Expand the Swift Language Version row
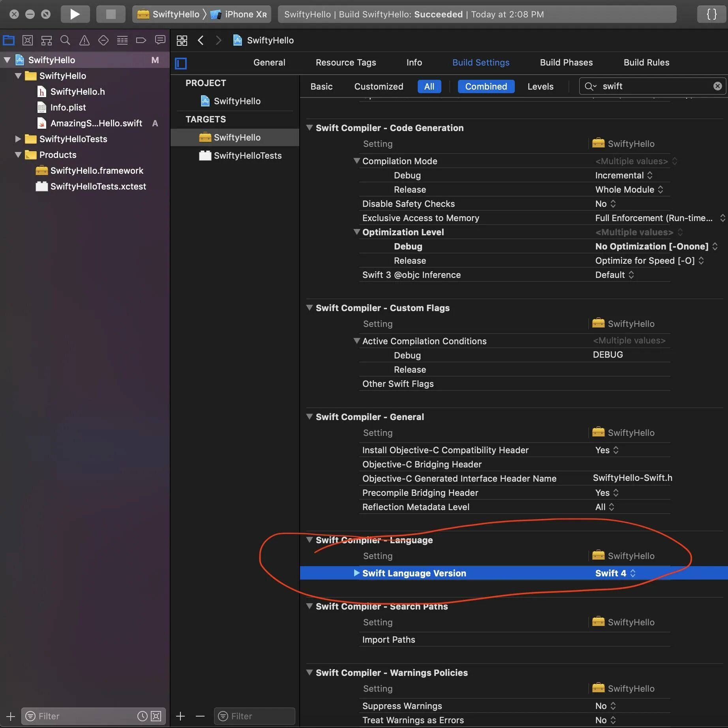 (356, 573)
